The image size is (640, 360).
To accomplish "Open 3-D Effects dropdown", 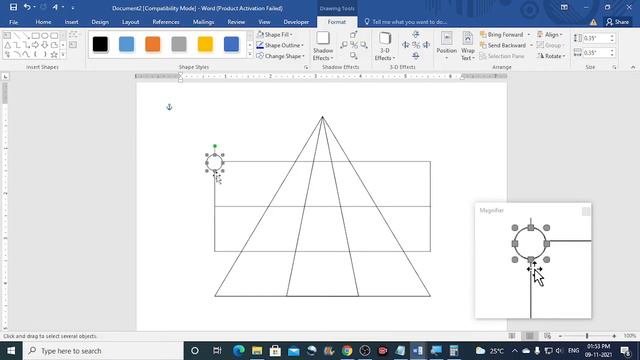I will coord(385,46).
